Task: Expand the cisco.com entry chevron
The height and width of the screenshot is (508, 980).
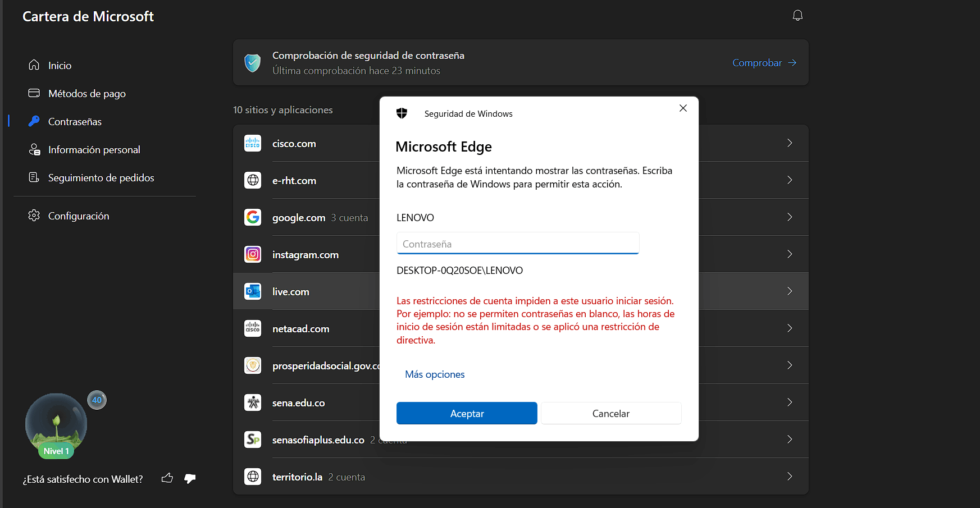Action: tap(790, 143)
